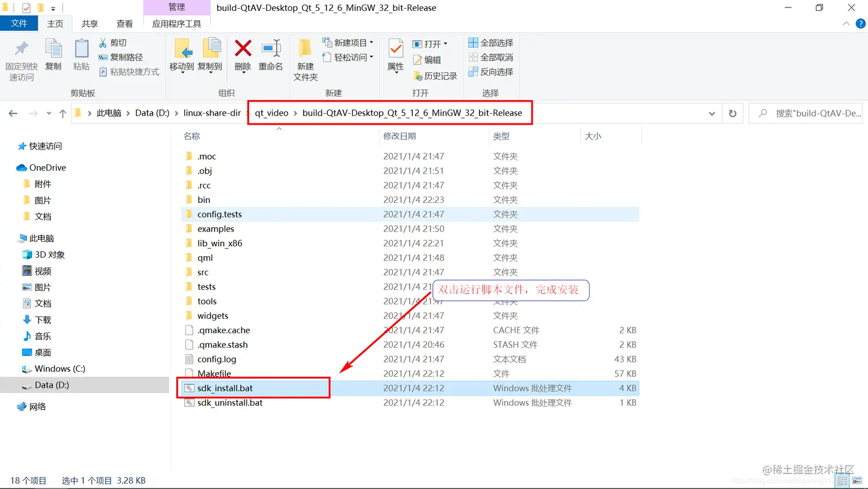Viewport: 868px width, 489px height.
Task: Click the Help question mark icon
Action: 860,24
